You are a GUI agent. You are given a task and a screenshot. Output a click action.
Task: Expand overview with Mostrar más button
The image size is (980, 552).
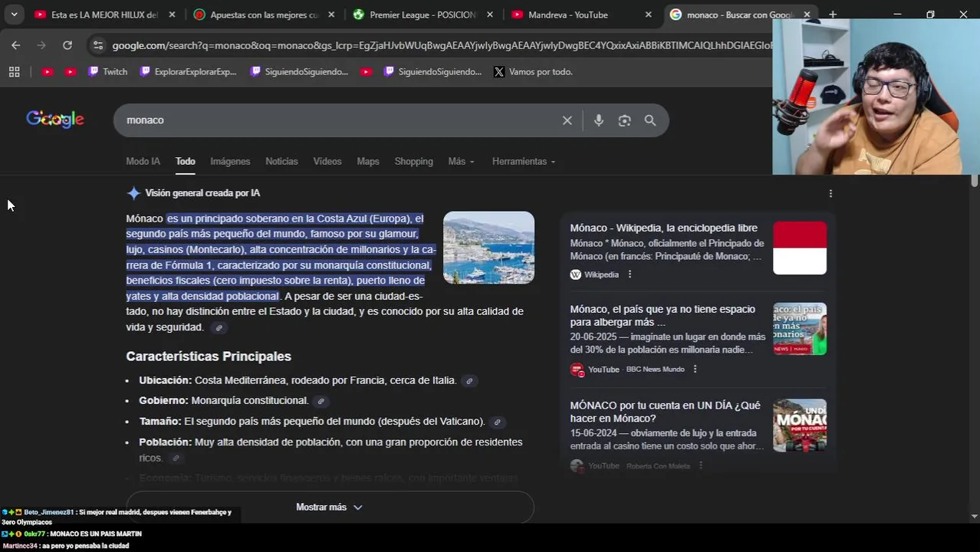pyautogui.click(x=330, y=507)
